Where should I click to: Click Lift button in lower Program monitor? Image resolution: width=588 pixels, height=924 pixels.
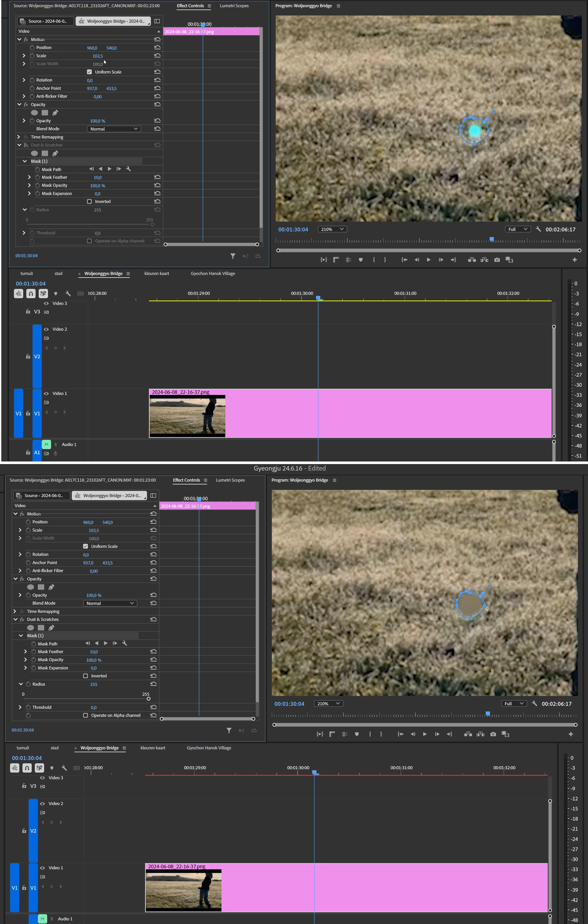(x=468, y=734)
